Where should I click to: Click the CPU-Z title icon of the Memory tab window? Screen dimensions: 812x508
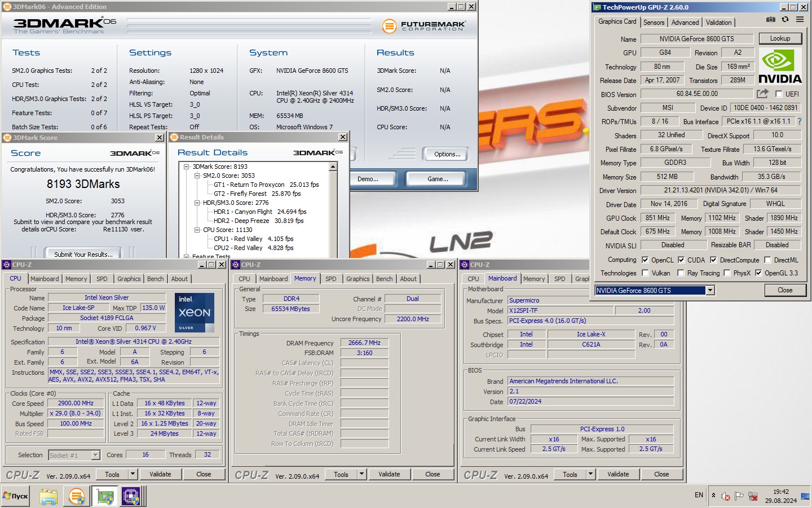(x=236, y=265)
